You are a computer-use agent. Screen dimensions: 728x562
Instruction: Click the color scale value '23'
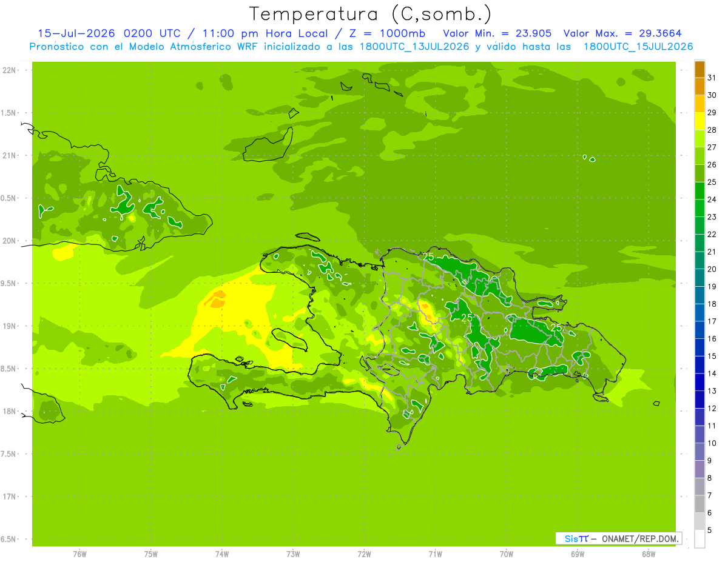(712, 217)
